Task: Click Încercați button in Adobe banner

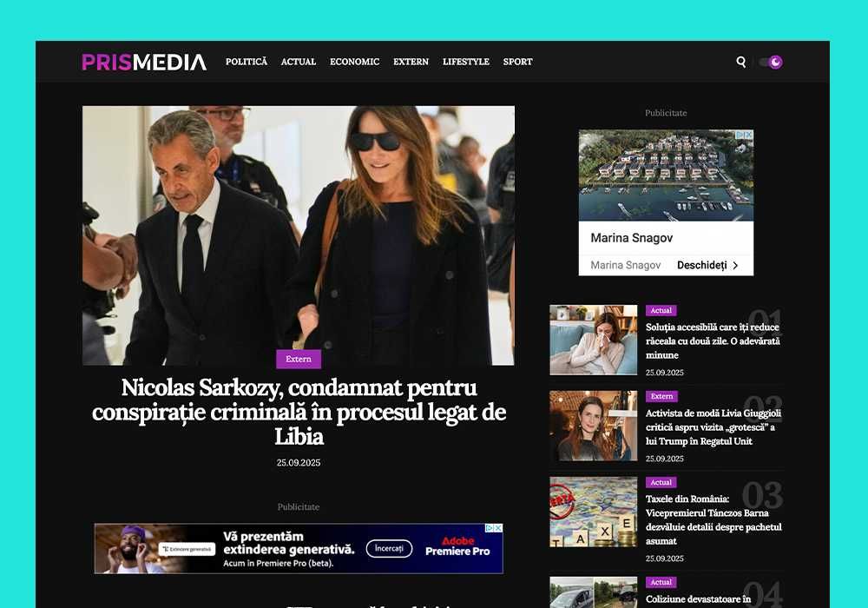Action: point(389,548)
